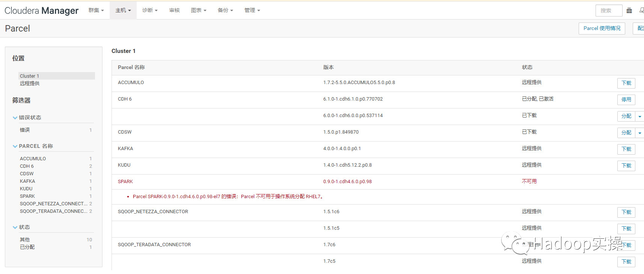
Task: Filter by SPARK parcel name in sidebar
Action: tap(27, 196)
